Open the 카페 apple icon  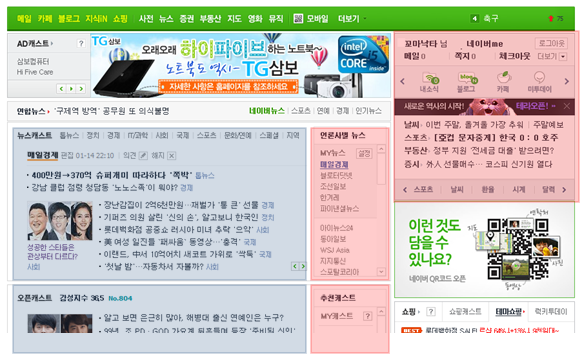[x=503, y=78]
